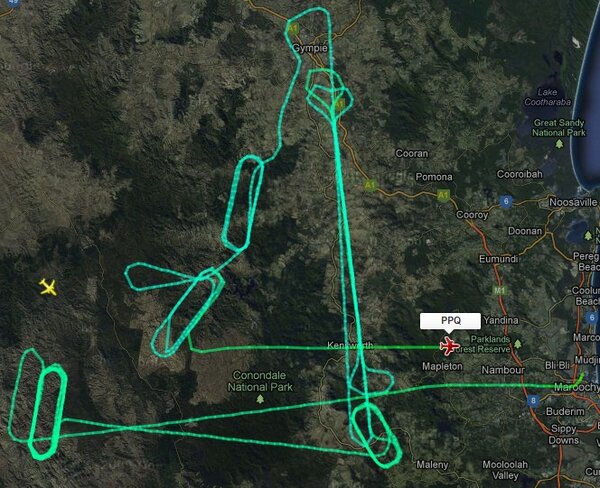This screenshot has width=600, height=488.
Task: Click the A1 highway shield near Pomona
Action: [x=443, y=196]
